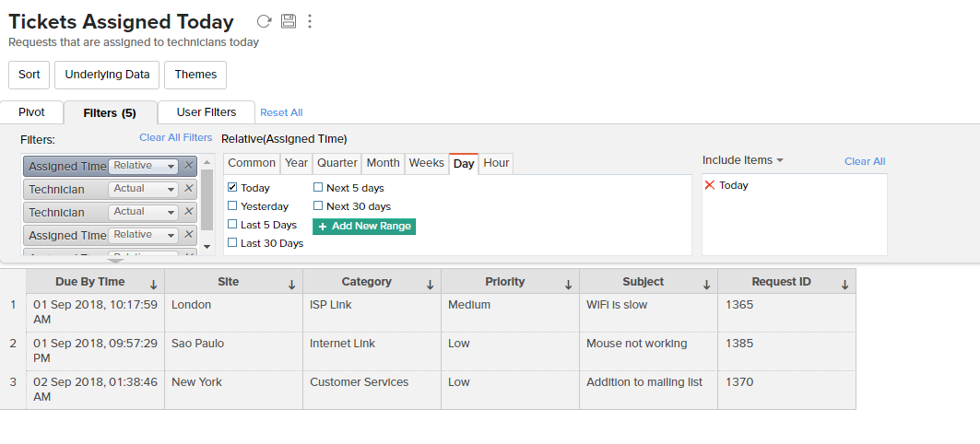Click the Clear All Filters link
980x444 pixels.
(x=175, y=138)
